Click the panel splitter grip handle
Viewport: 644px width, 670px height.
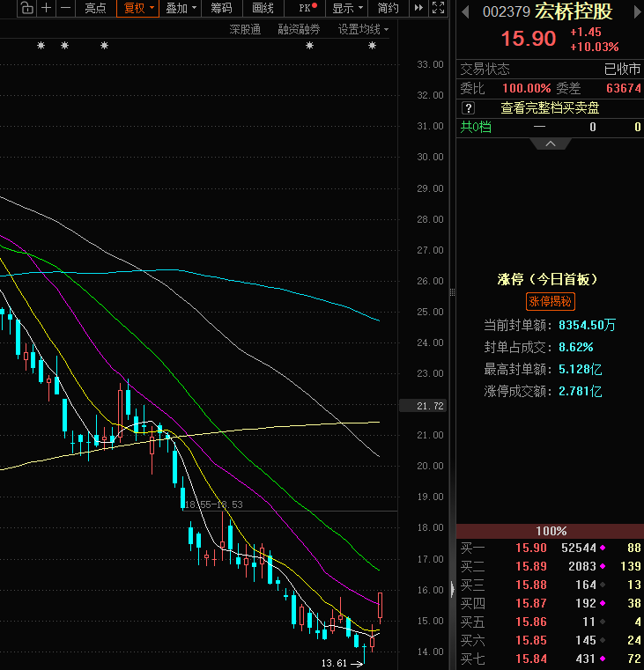click(453, 292)
